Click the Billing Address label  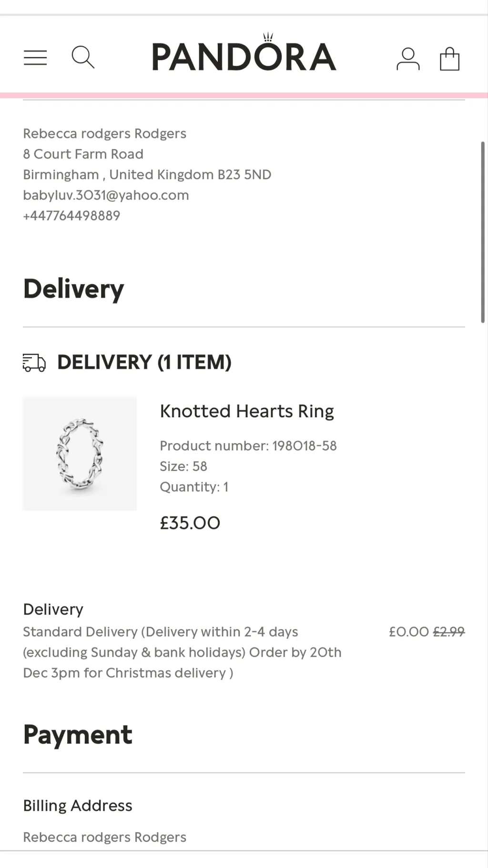(78, 806)
